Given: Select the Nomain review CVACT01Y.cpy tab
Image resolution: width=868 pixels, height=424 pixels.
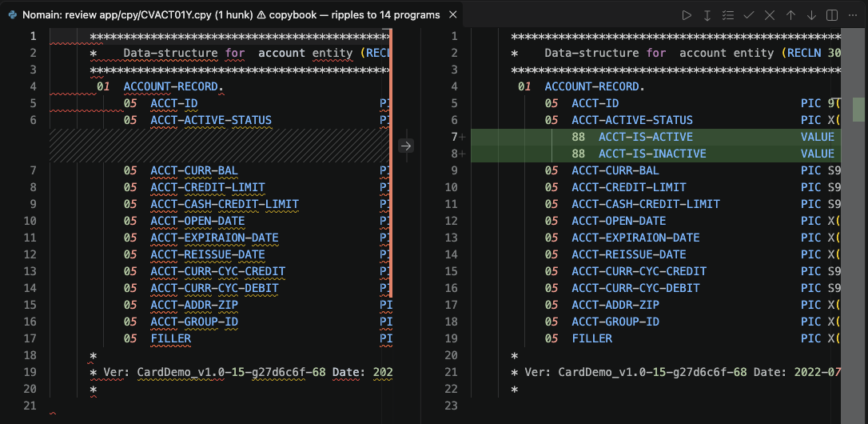Looking at the screenshot, I should point(231,15).
